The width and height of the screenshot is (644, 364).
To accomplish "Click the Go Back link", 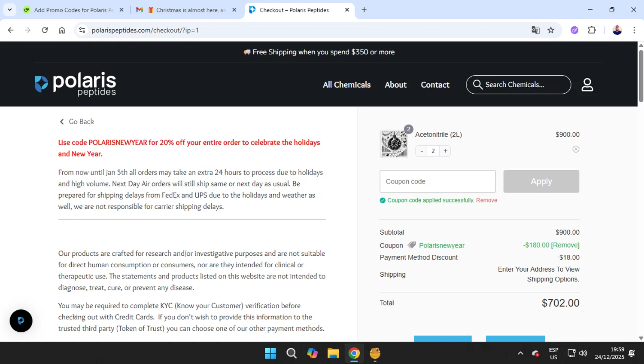I will pyautogui.click(x=77, y=122).
